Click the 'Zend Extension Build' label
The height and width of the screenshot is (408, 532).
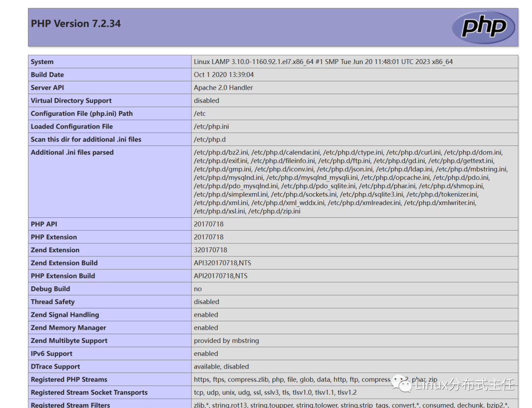click(x=64, y=263)
